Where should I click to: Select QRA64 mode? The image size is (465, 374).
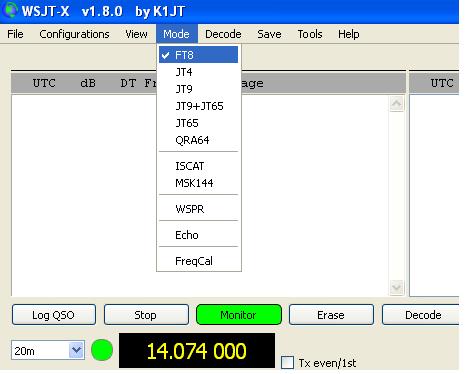tap(198, 140)
